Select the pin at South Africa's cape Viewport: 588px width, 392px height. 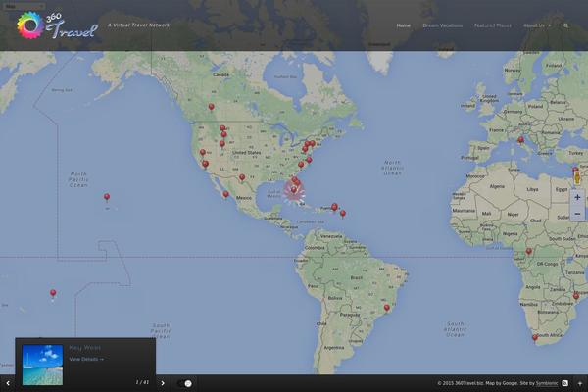[535, 338]
